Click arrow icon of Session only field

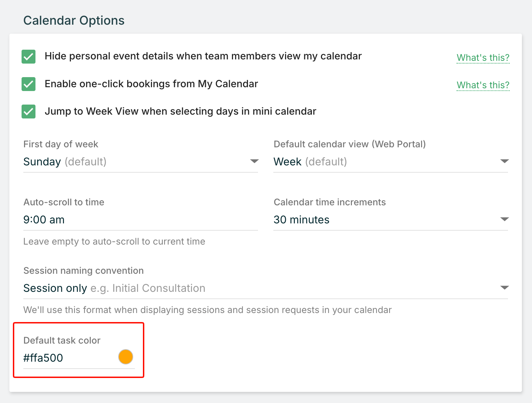pos(505,288)
